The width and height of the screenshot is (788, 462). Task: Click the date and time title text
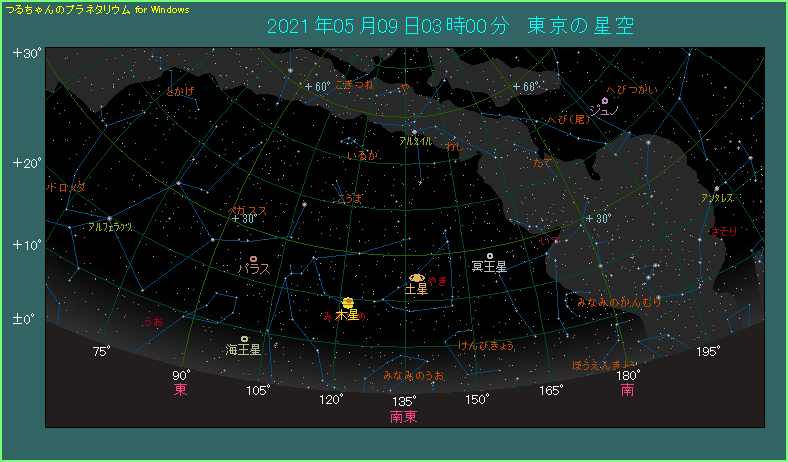point(450,26)
